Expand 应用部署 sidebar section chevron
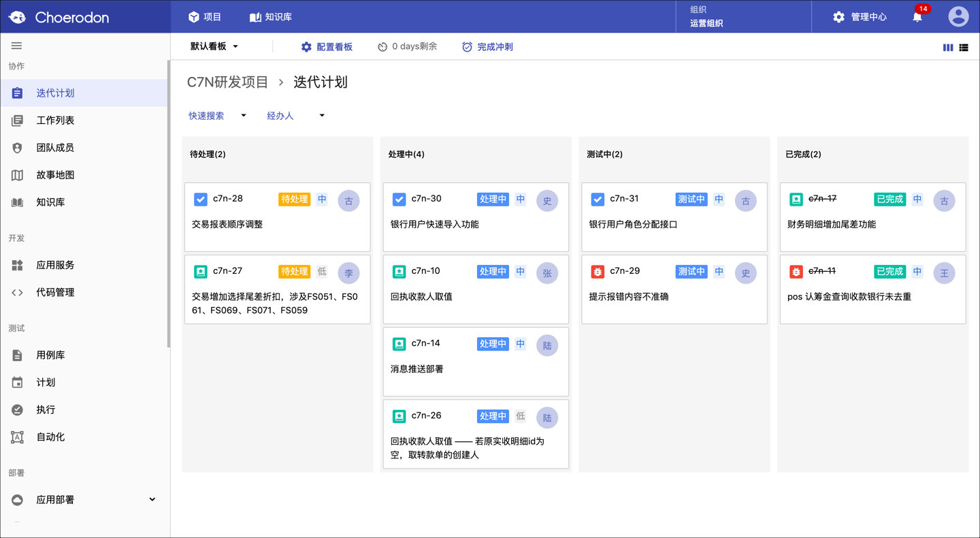The width and height of the screenshot is (980, 538). [152, 499]
